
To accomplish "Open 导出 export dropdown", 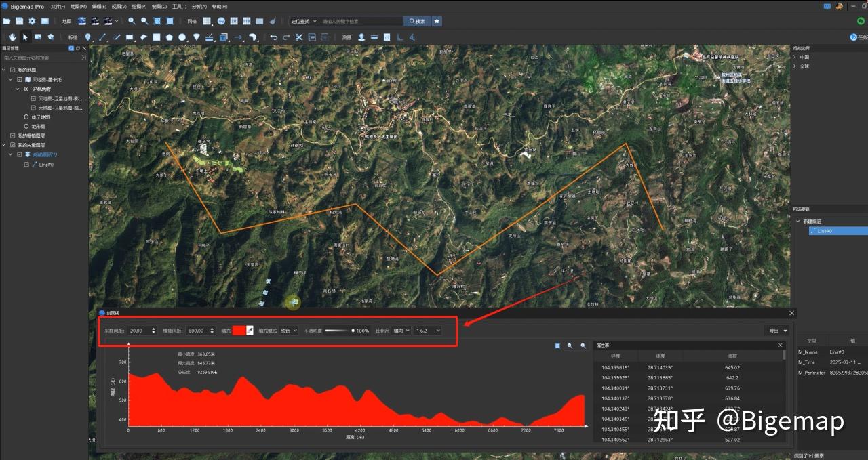I will click(x=776, y=331).
